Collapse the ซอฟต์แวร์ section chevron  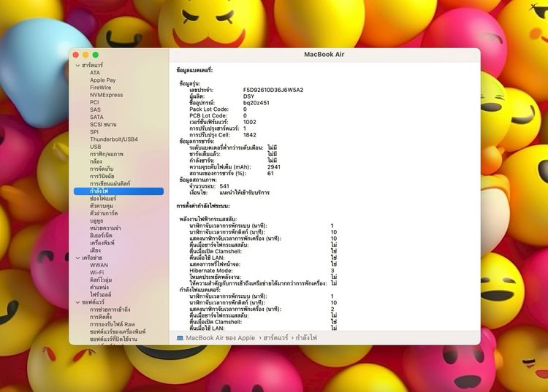(77, 302)
